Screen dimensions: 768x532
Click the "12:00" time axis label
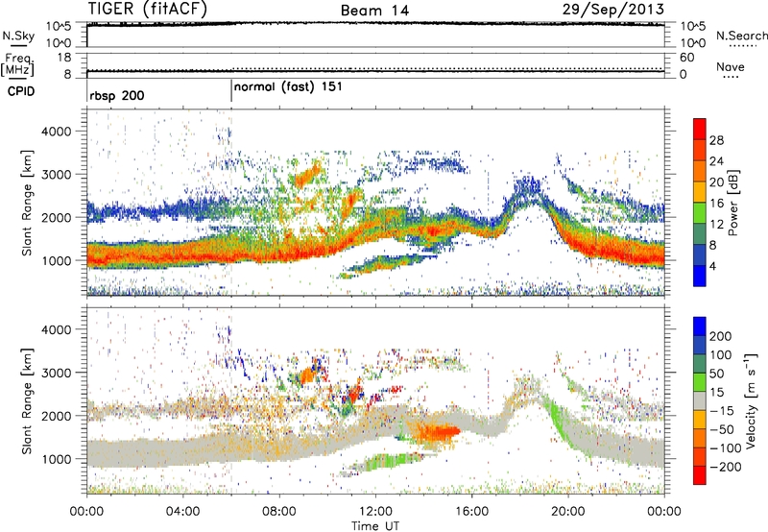click(375, 512)
